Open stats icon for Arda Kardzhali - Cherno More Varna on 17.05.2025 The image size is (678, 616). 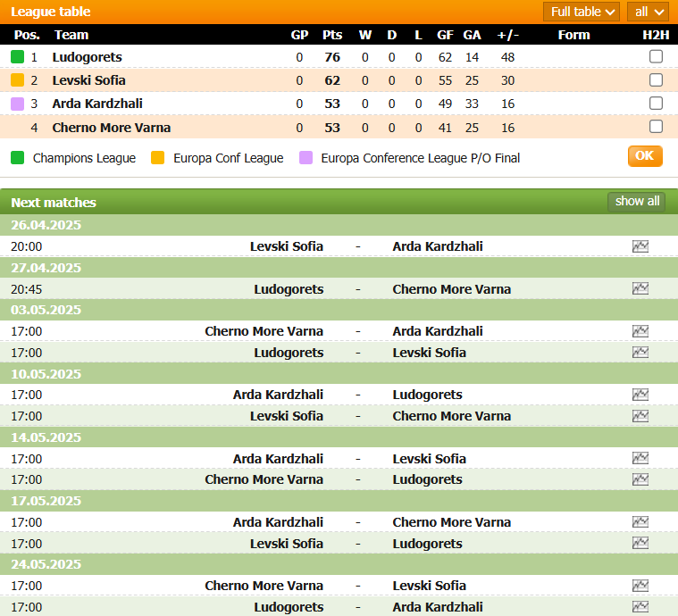[x=640, y=521]
